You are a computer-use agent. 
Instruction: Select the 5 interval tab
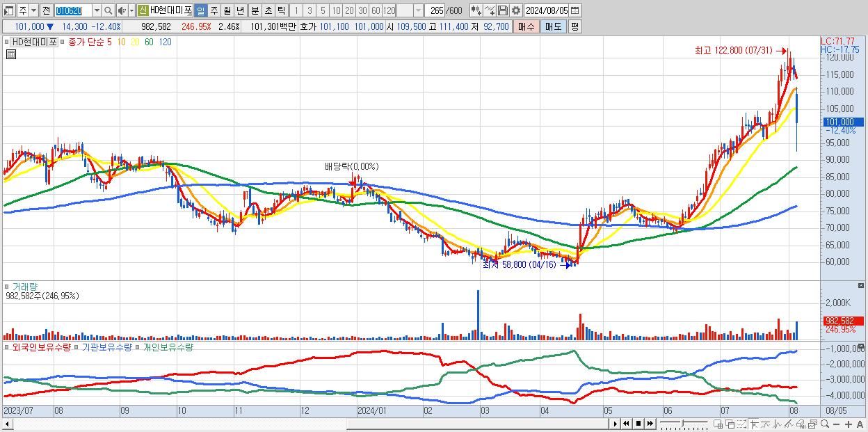click(323, 10)
